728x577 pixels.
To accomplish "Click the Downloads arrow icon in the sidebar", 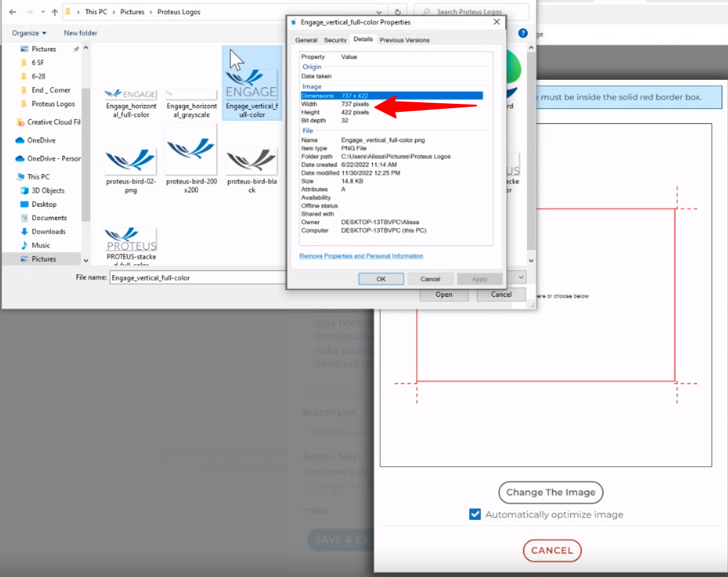I will [x=24, y=232].
